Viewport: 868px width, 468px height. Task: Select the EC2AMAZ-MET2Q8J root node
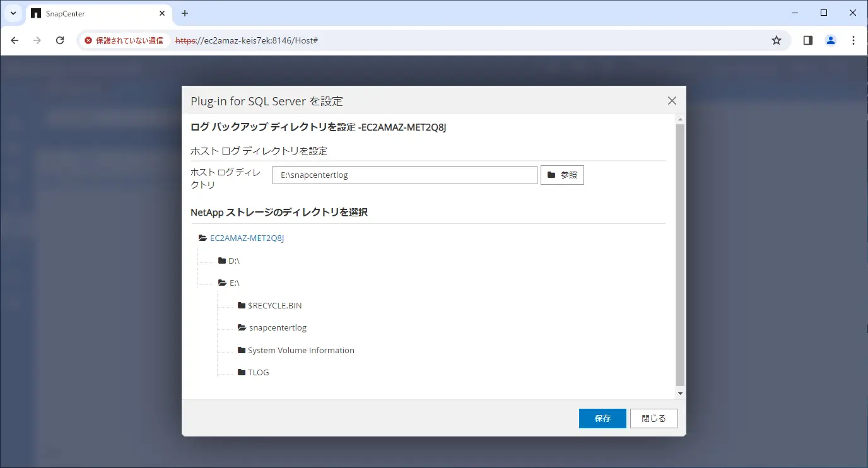tap(247, 238)
